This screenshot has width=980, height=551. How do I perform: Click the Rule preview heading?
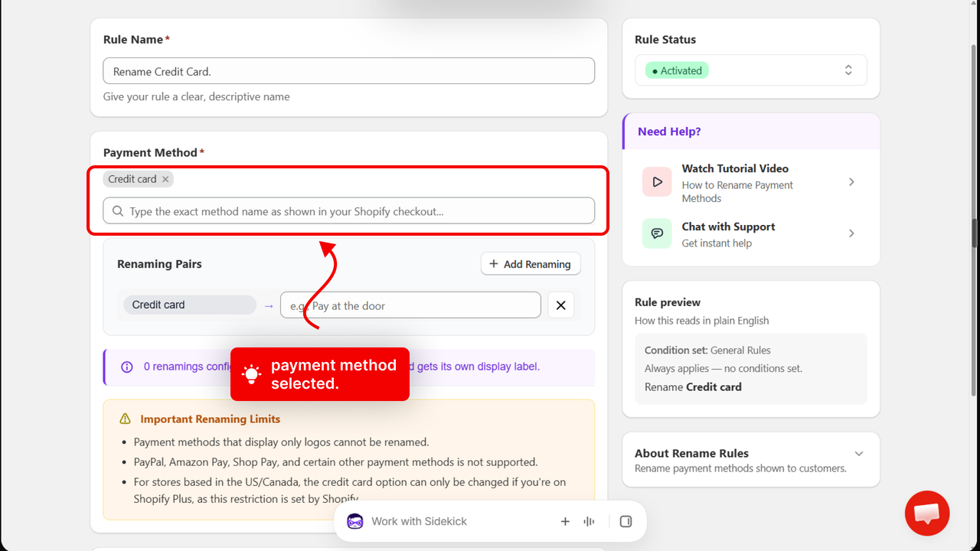pyautogui.click(x=668, y=302)
